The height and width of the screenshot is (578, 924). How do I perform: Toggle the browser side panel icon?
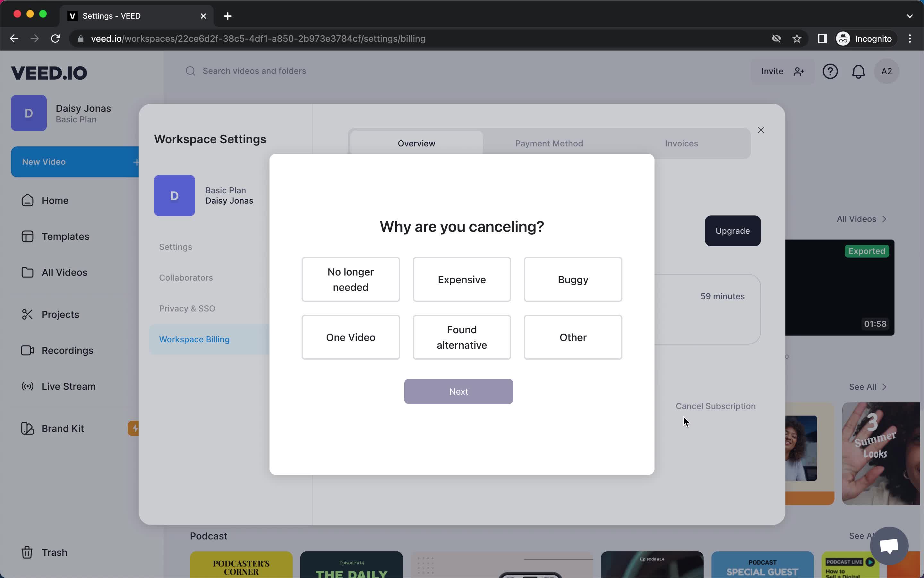pos(822,39)
